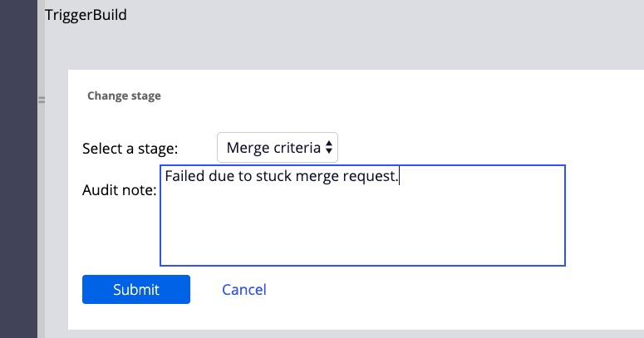Image resolution: width=644 pixels, height=338 pixels.
Task: Click the 'Select a stage:' label
Action: pos(130,149)
